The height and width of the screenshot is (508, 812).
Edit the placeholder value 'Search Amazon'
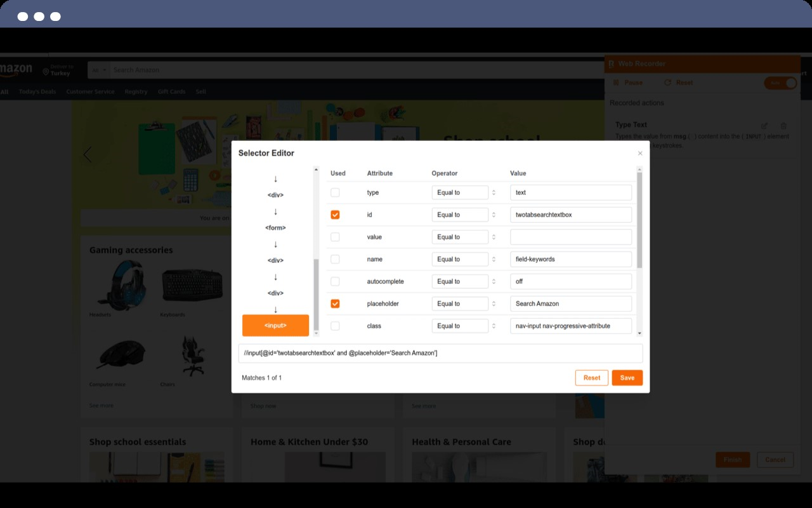coord(571,304)
